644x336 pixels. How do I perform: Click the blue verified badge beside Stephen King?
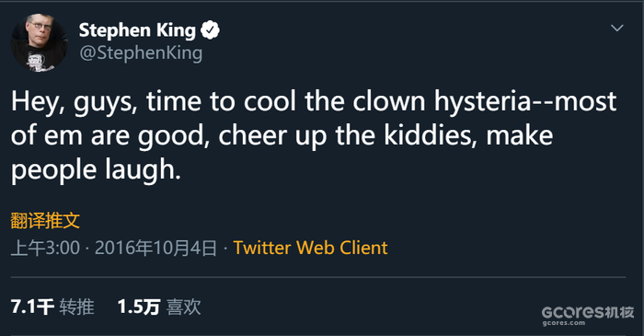pyautogui.click(x=211, y=30)
